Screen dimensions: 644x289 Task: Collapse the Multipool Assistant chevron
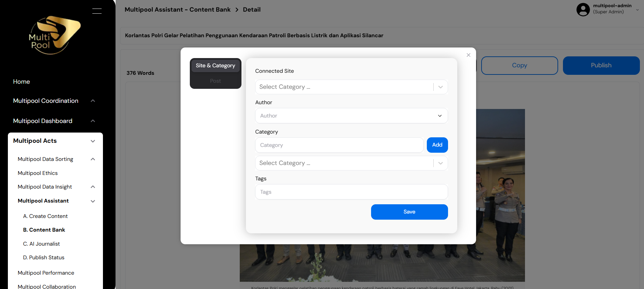tap(93, 201)
